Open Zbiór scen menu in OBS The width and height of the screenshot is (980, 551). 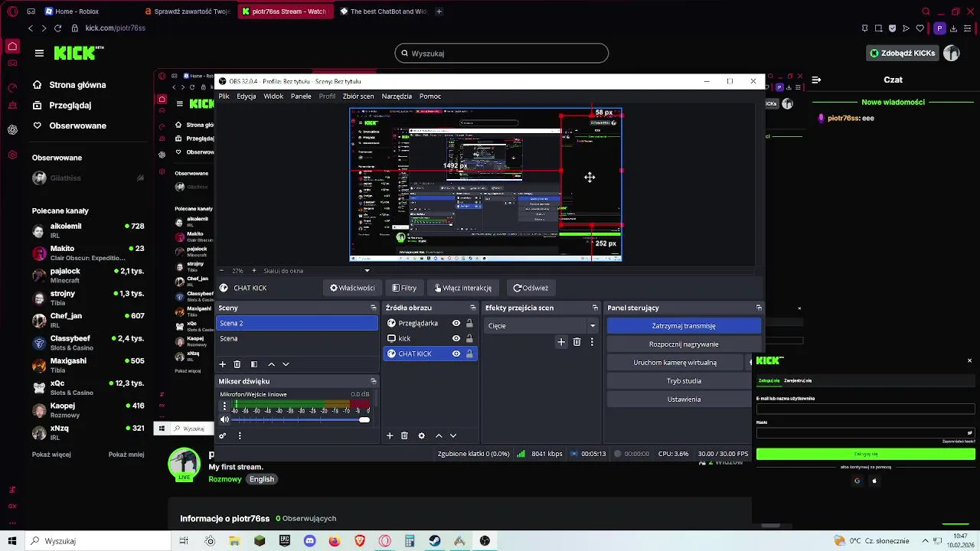358,96
